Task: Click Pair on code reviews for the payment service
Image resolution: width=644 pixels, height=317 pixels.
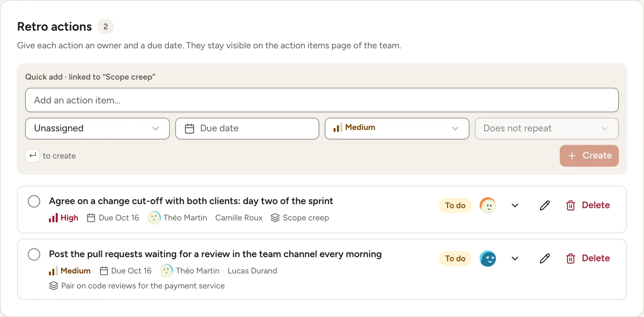Action: pyautogui.click(x=143, y=286)
